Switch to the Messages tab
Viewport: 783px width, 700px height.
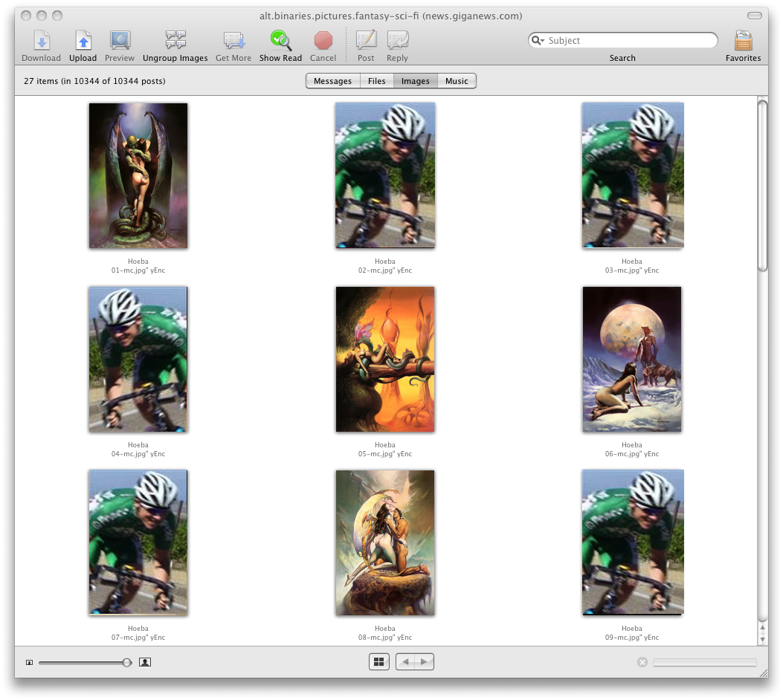332,81
